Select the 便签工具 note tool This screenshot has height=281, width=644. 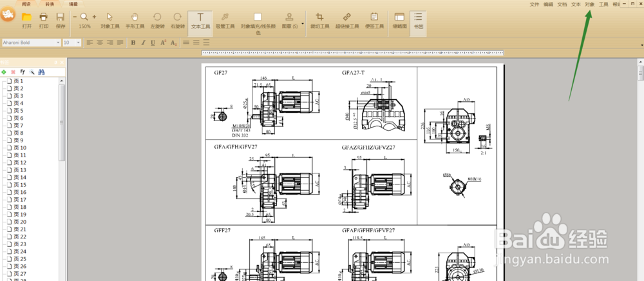374,20
